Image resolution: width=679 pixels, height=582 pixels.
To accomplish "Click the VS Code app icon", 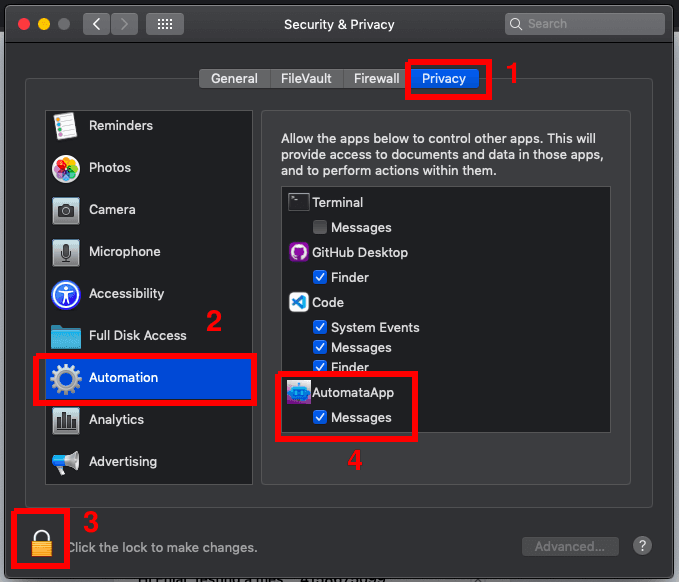I will point(298,302).
